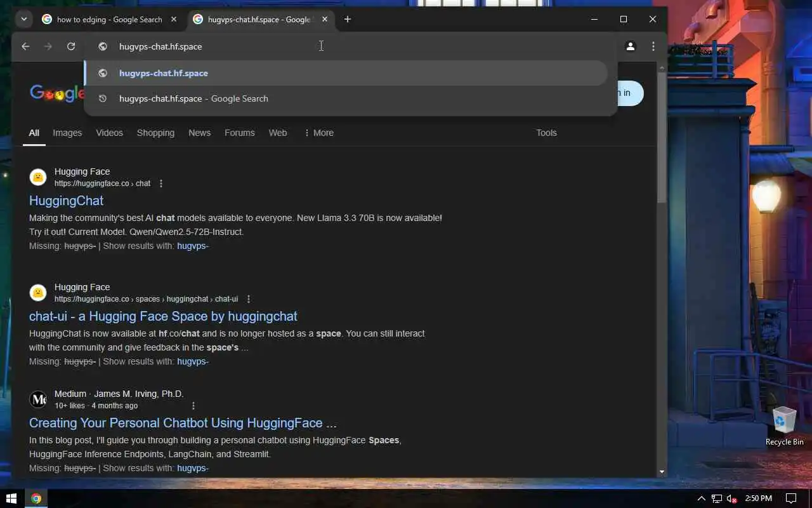Click Hugging Face favicon of HuggingChat result
This screenshot has width=812, height=508.
pyautogui.click(x=38, y=177)
